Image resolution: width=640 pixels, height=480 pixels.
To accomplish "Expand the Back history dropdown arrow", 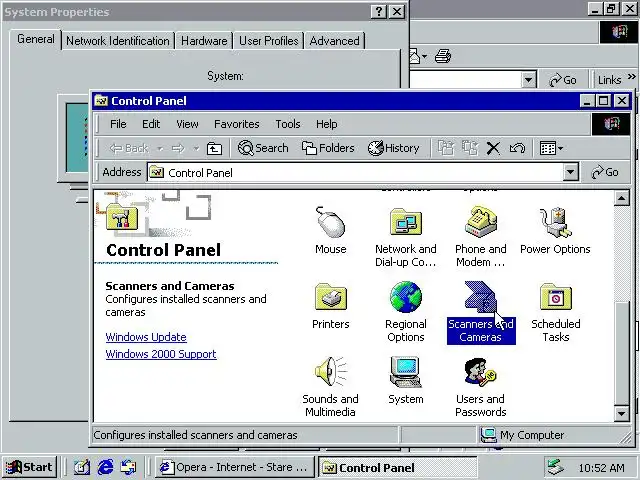I will (x=160, y=149).
